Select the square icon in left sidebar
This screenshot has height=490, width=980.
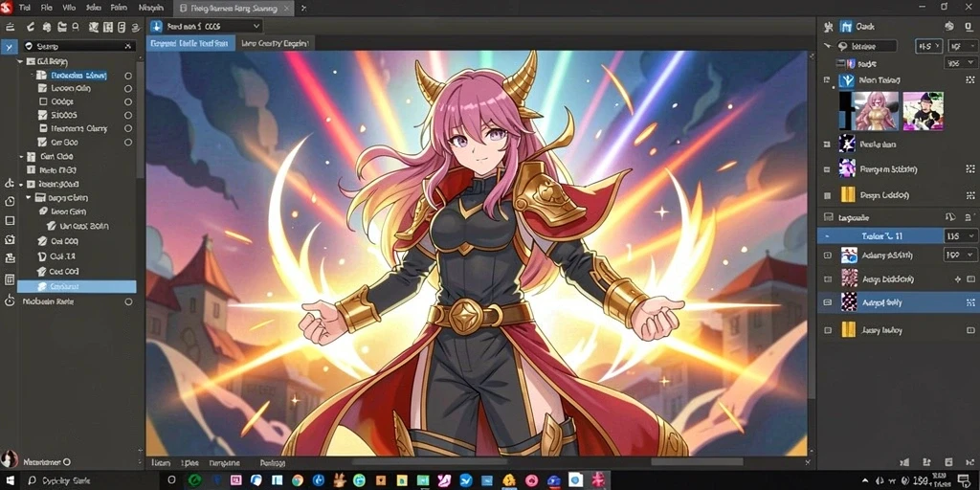pyautogui.click(x=10, y=221)
